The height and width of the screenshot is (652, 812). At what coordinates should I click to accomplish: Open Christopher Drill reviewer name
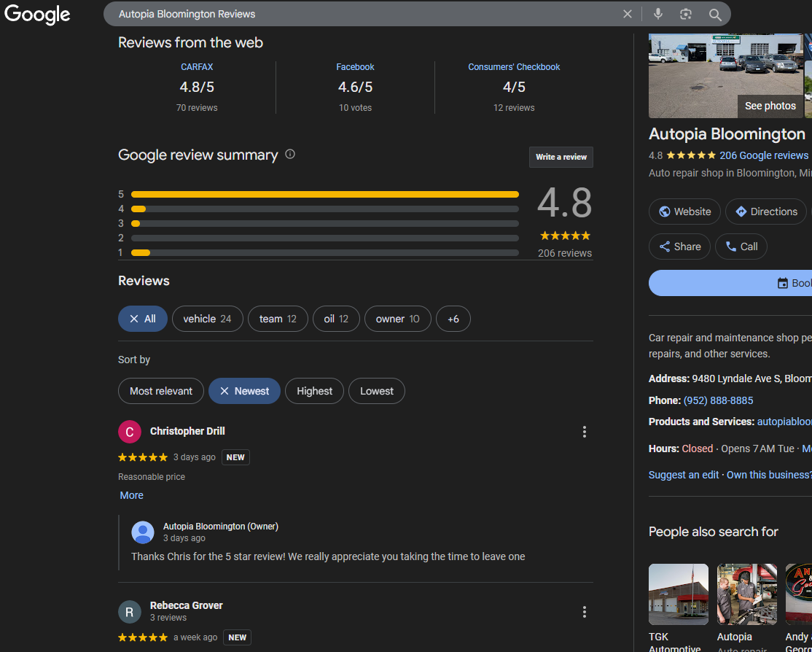click(x=187, y=431)
